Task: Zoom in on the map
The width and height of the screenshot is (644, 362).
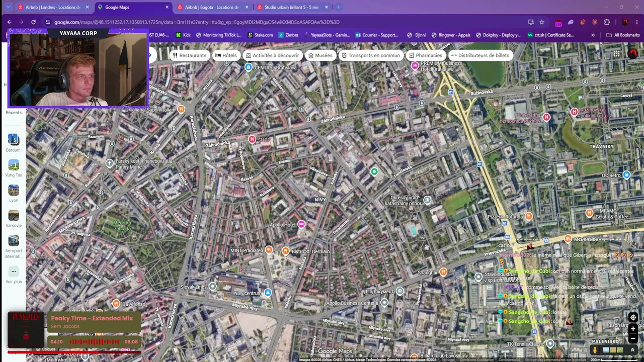Action: click(633, 329)
